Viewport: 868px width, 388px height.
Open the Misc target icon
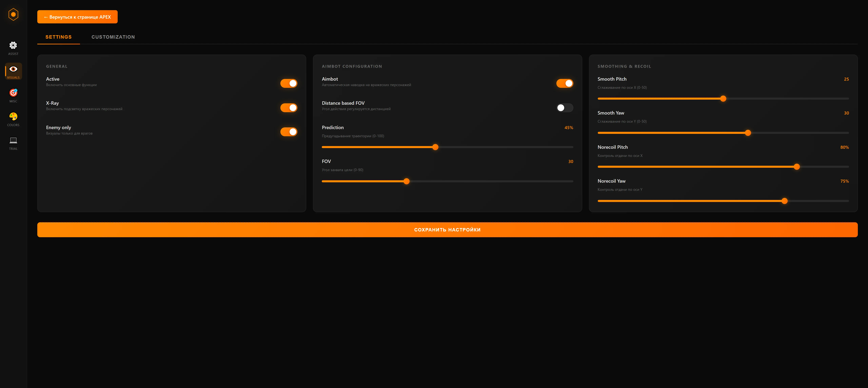point(13,93)
